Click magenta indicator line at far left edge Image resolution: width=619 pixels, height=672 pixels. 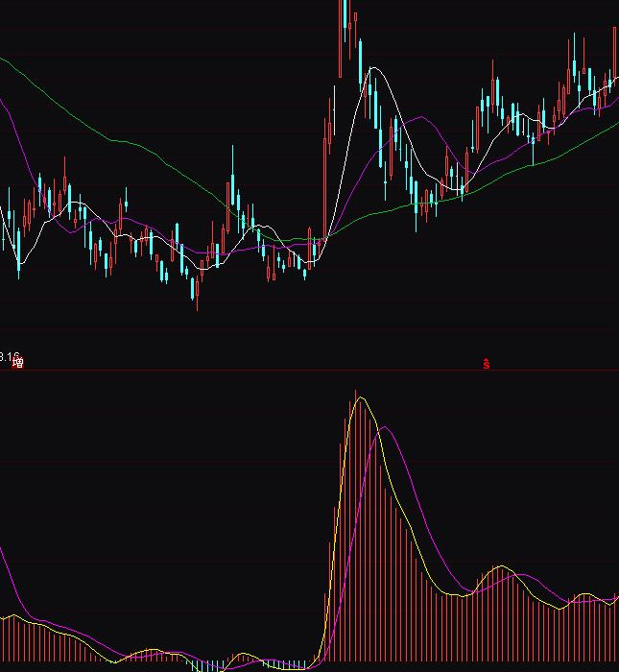[x=3, y=555]
